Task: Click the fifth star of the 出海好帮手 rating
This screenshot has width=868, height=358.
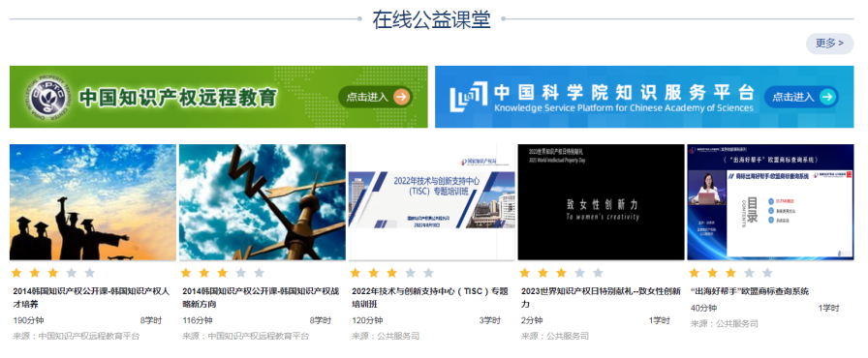Action: click(767, 273)
